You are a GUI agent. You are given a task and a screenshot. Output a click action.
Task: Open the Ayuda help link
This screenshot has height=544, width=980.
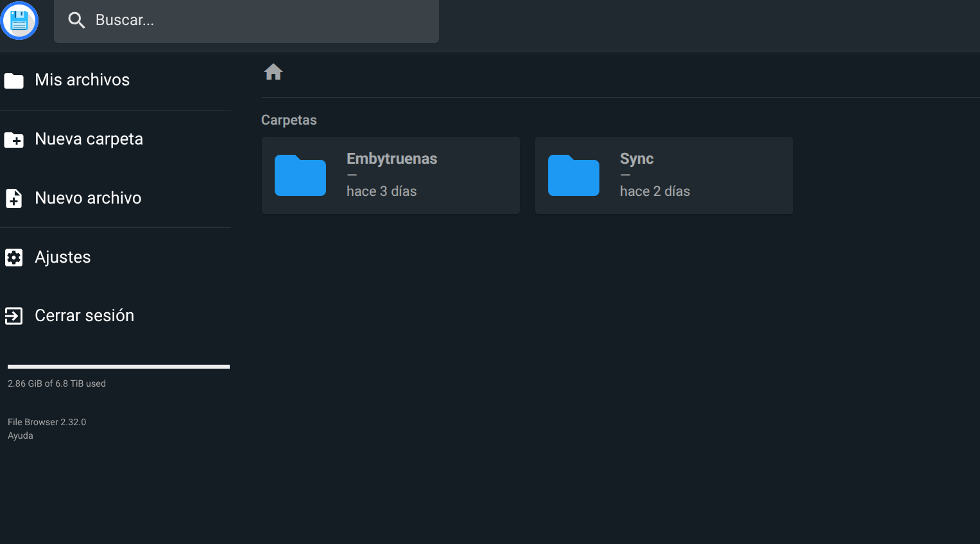click(21, 435)
